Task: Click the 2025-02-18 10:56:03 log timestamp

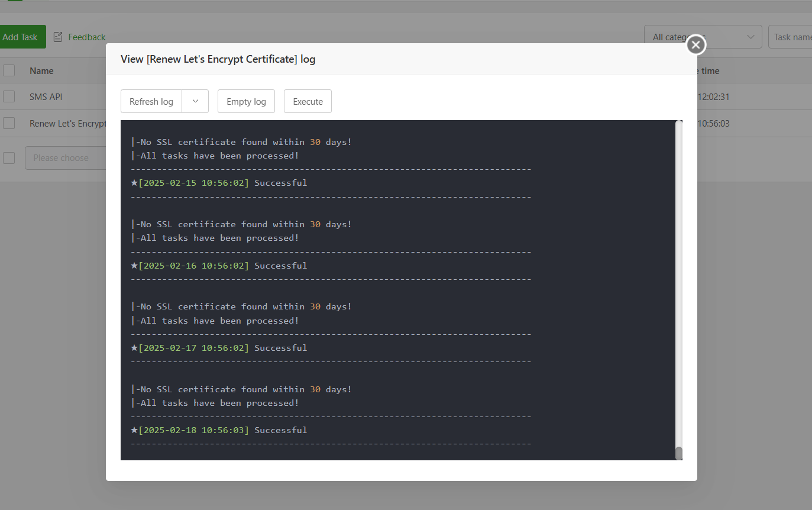Action: [193, 430]
